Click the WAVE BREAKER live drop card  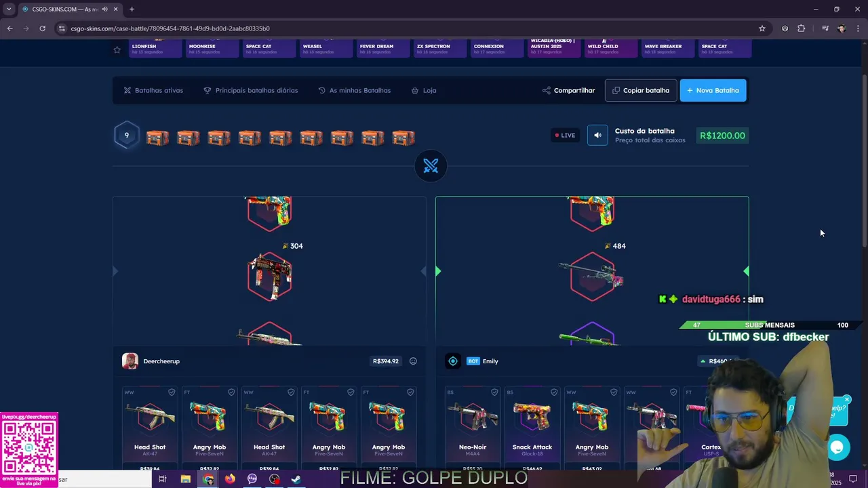coord(668,48)
